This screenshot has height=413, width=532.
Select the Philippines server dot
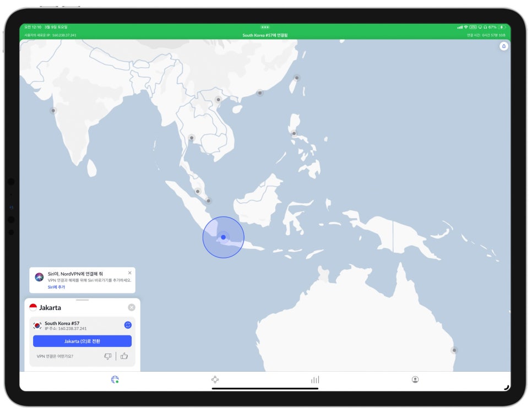[294, 133]
